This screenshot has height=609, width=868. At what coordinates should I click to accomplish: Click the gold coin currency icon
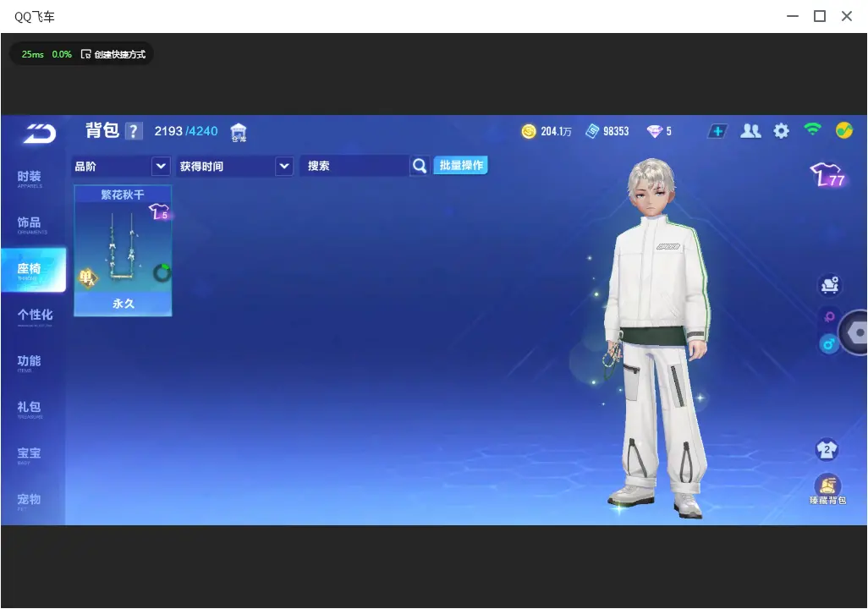point(529,131)
